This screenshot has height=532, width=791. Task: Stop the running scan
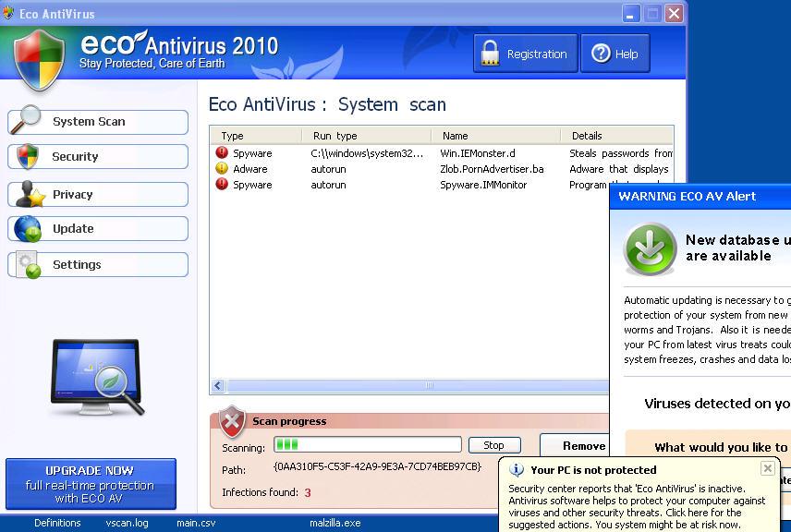(x=494, y=445)
